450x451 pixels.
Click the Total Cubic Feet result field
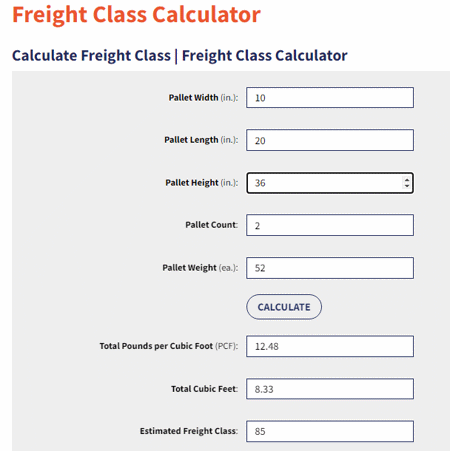(x=330, y=389)
